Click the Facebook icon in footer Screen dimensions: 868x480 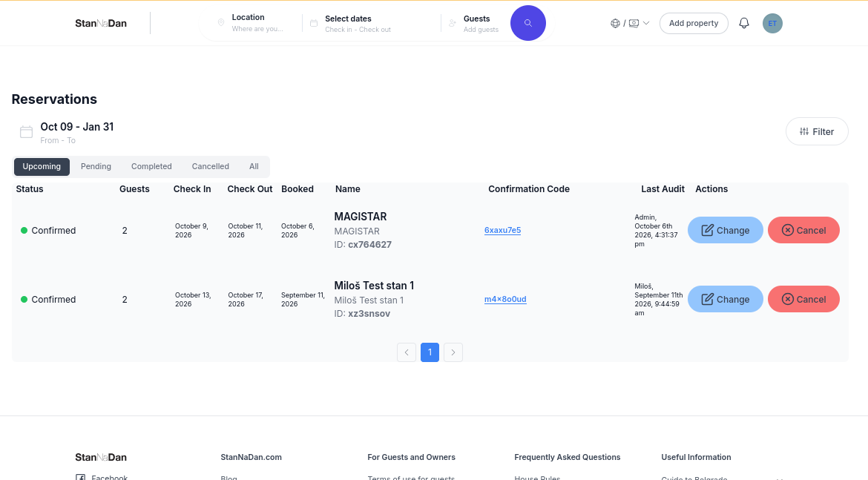(x=80, y=477)
